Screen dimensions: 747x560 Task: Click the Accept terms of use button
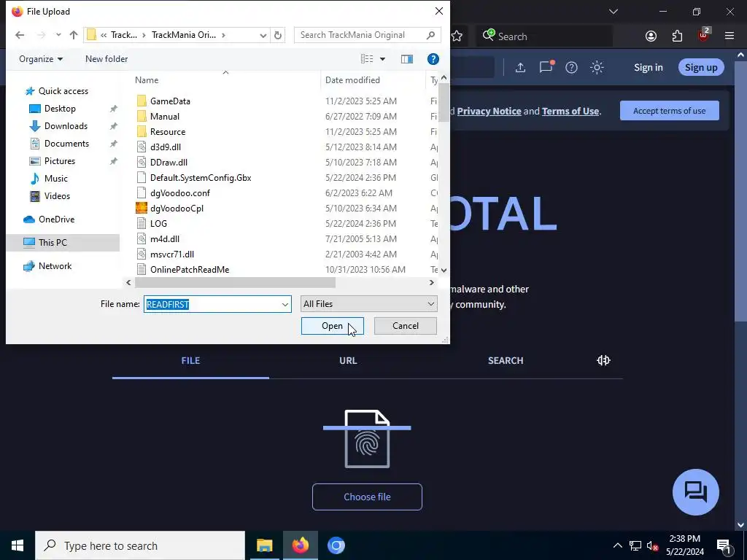670,111
